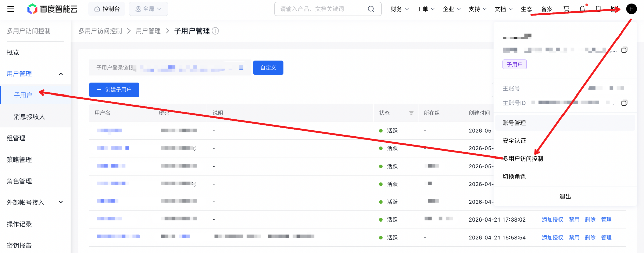Click the 创建子用户 button
Image resolution: width=644 pixels, height=253 pixels.
(114, 90)
